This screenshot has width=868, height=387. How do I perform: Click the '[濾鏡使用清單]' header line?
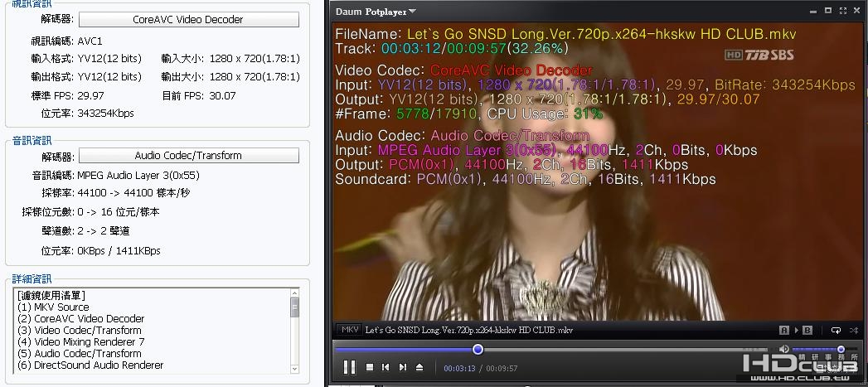(51, 296)
